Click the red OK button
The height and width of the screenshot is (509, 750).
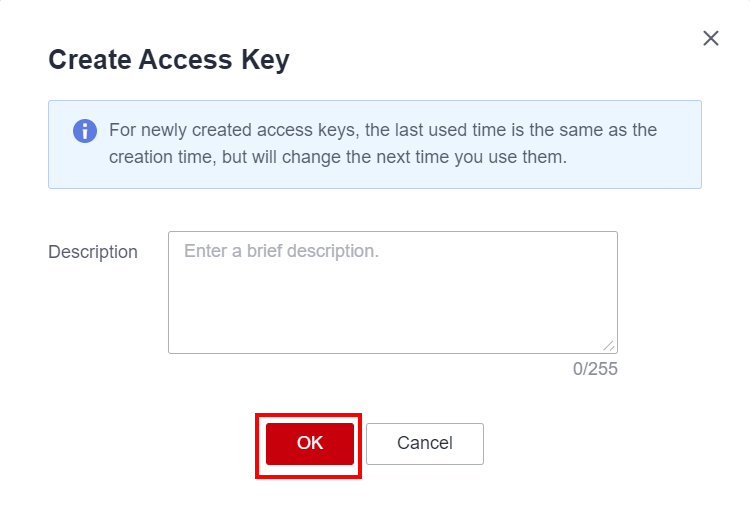tap(310, 443)
